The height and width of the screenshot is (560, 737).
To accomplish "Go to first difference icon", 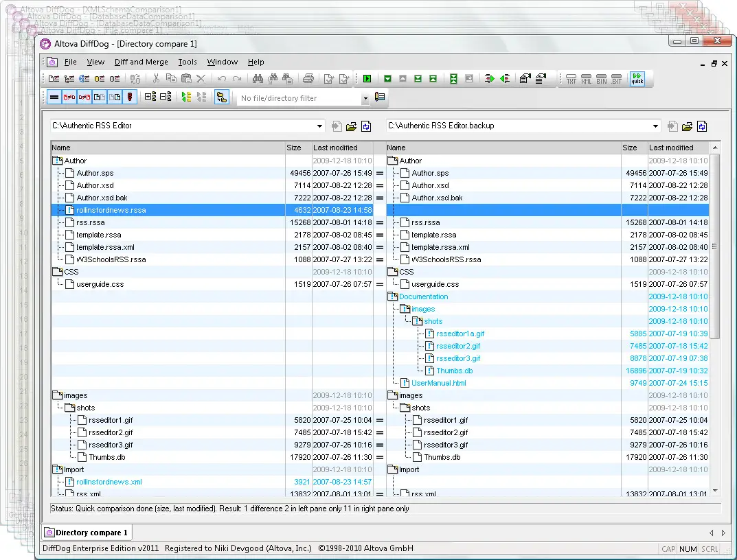I will point(433,78).
